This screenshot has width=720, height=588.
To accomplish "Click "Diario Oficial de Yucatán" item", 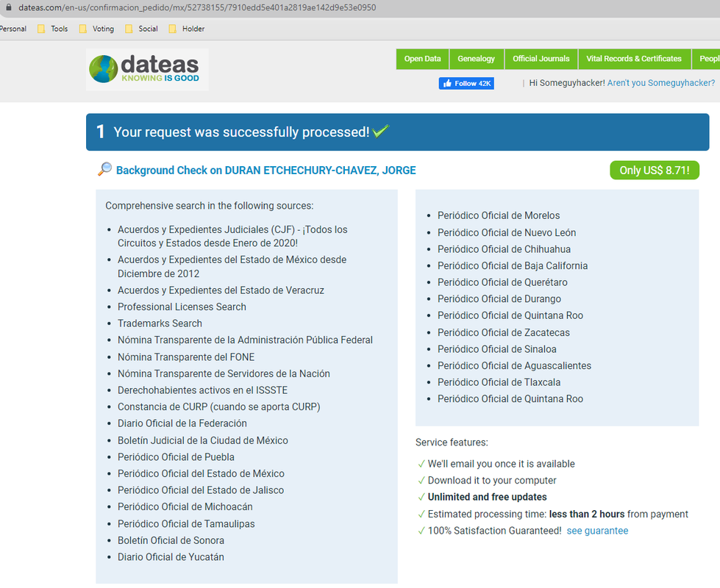I will (x=171, y=557).
